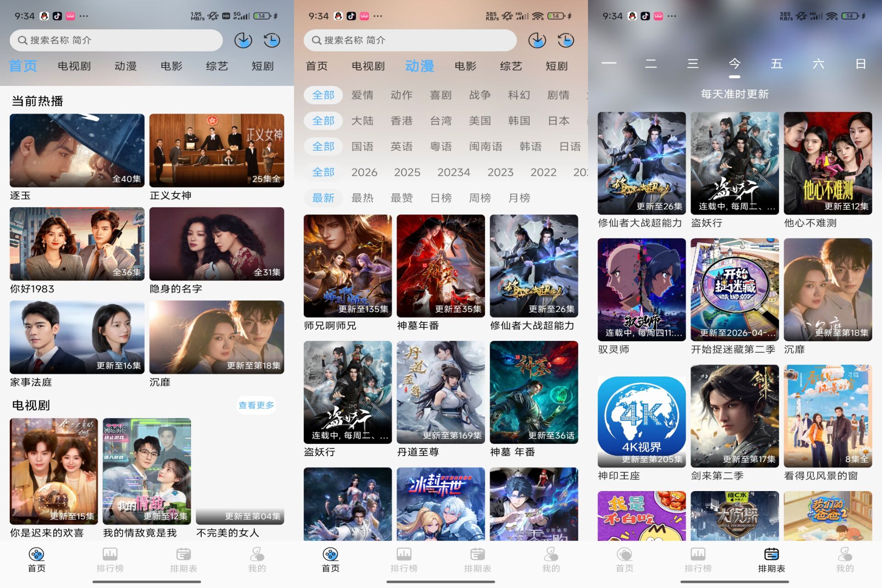Open the 盗妖行 anime thumbnail
Viewport: 882px width, 588px height.
coord(348,393)
